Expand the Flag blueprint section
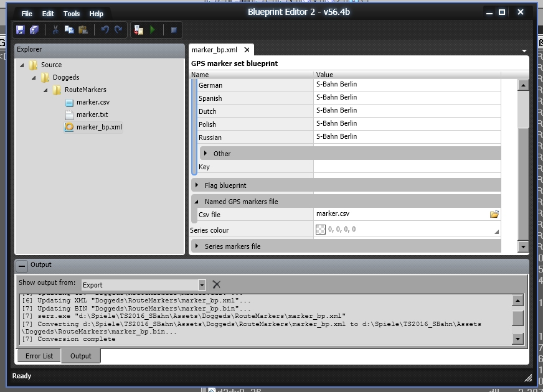This screenshot has width=543, height=392. 197,185
